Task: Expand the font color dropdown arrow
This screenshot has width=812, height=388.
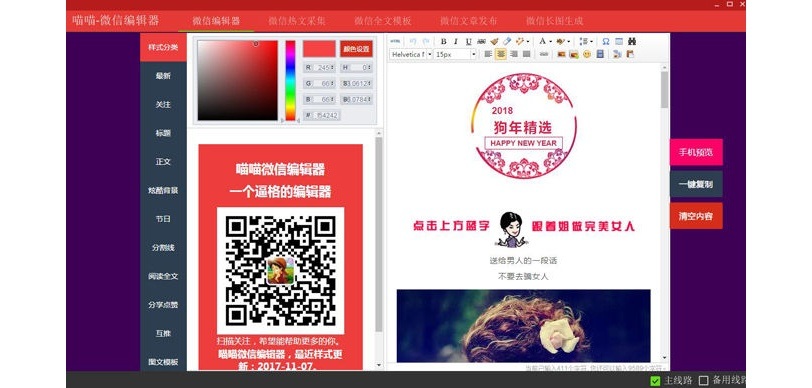Action: tap(550, 41)
